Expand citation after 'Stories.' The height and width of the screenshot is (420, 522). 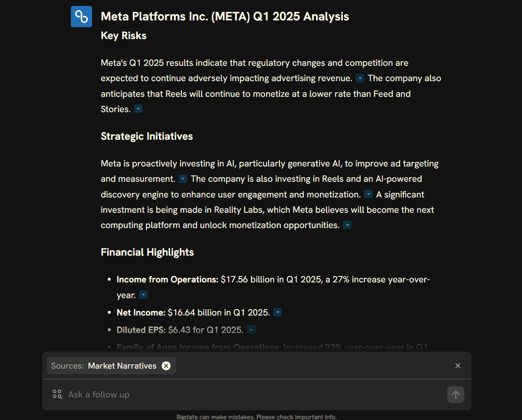(138, 109)
